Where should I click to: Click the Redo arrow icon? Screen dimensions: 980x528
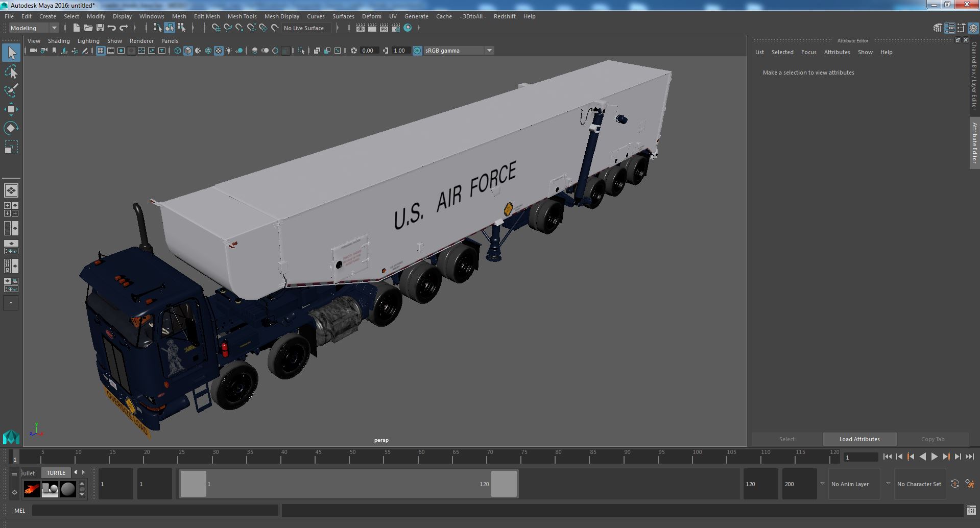[124, 28]
